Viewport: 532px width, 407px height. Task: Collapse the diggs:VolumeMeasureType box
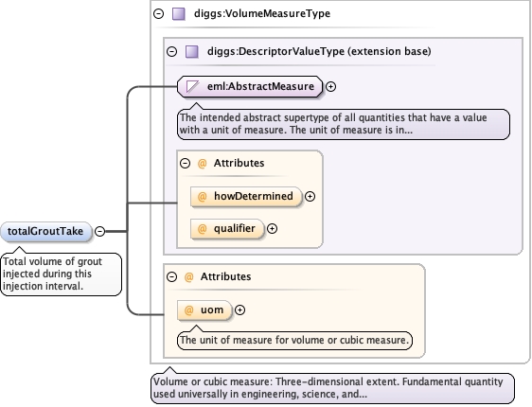(x=158, y=13)
